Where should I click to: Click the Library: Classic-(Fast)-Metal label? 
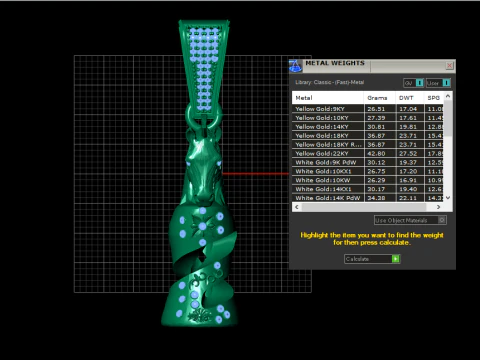330,82
